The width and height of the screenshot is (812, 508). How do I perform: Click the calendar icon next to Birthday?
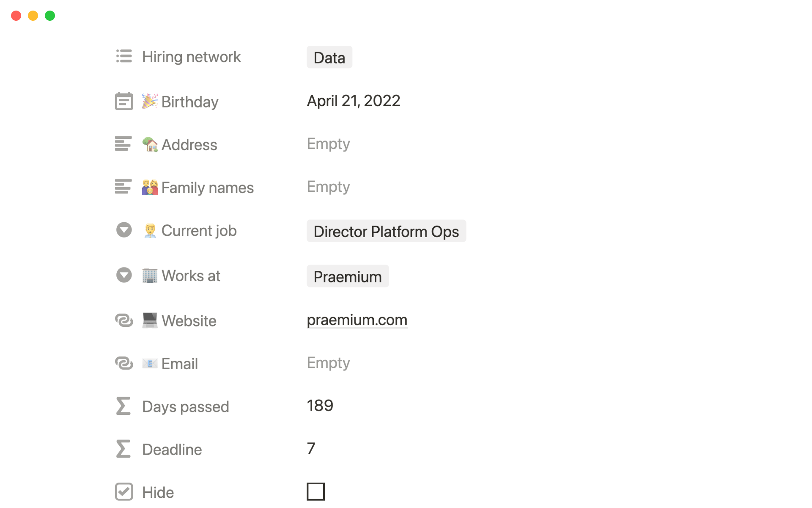coord(124,101)
